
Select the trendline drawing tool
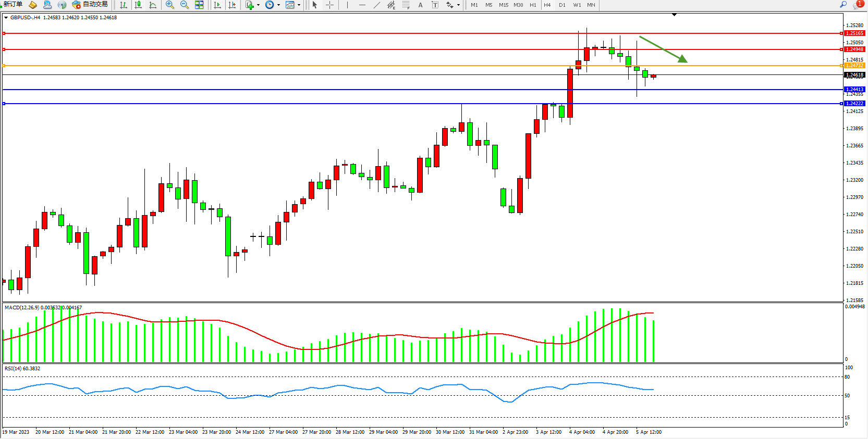tap(377, 5)
